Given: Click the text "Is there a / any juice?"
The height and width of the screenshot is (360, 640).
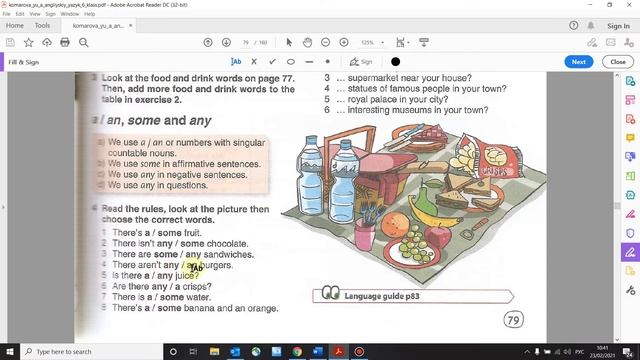Looking at the screenshot, I should pyautogui.click(x=156, y=276).
